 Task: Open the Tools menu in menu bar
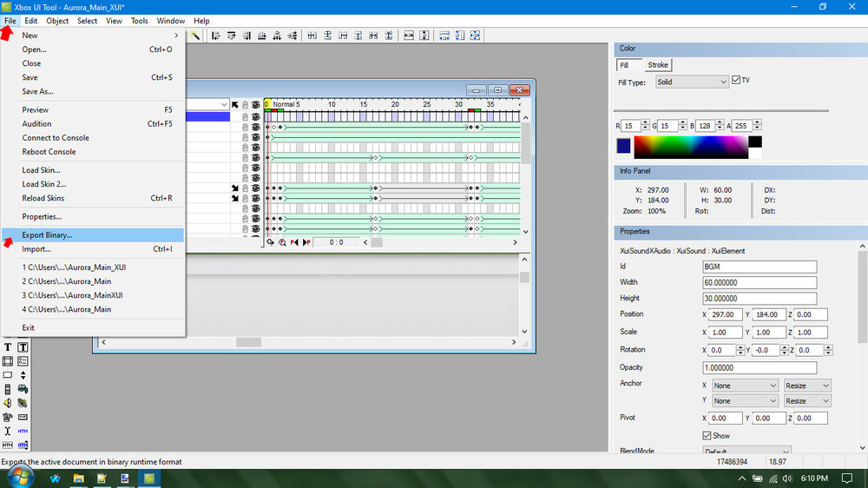click(x=139, y=21)
